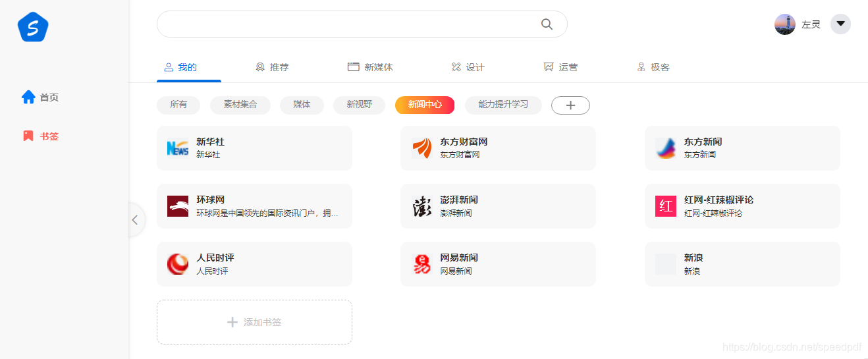Open the 澎湃新闻 bookmark title
The image size is (868, 359).
(459, 200)
